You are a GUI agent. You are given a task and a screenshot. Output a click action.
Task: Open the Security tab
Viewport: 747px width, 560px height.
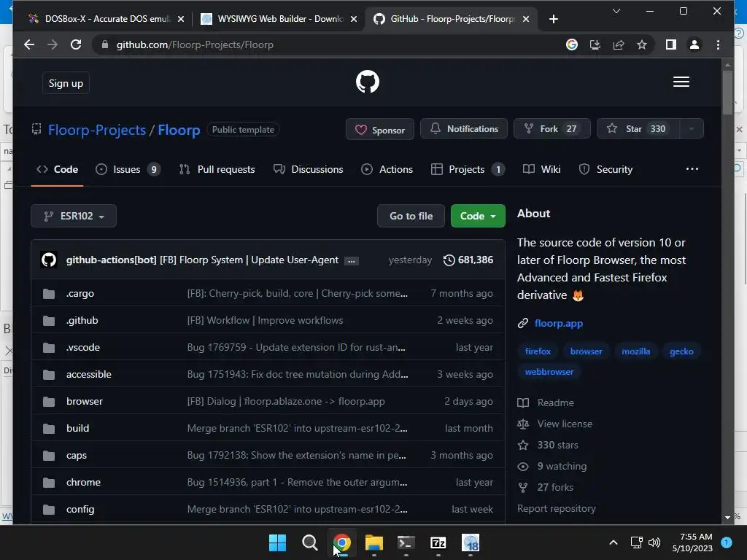(x=605, y=169)
